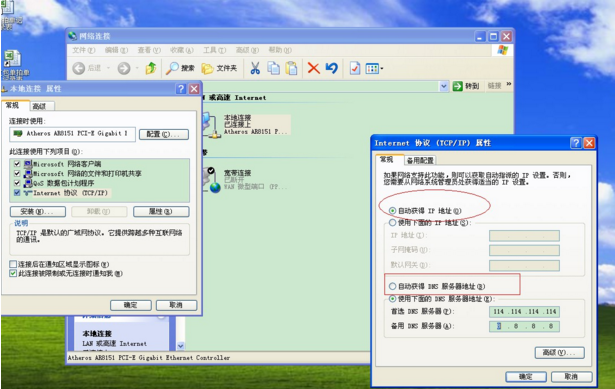Viewport: 615px width, 389px height.
Task: Click the Excel file icon on desktop
Action: click(x=12, y=59)
